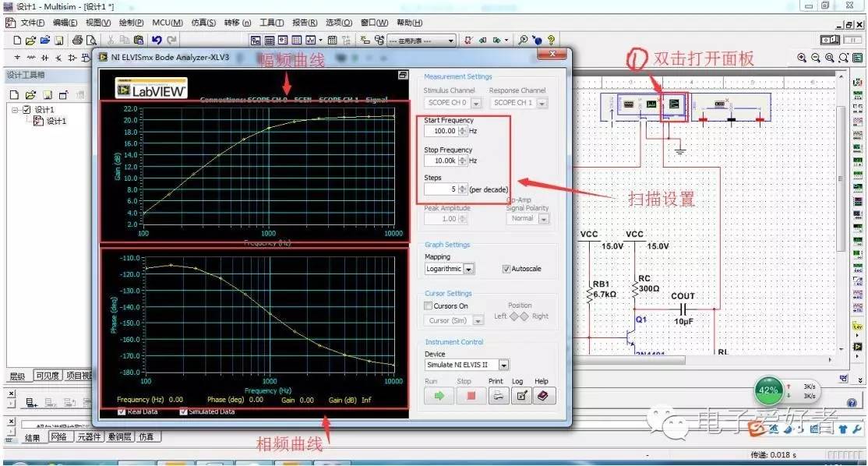Click the Log button in Bode Analyzer
This screenshot has width=868, height=466.
[521, 396]
